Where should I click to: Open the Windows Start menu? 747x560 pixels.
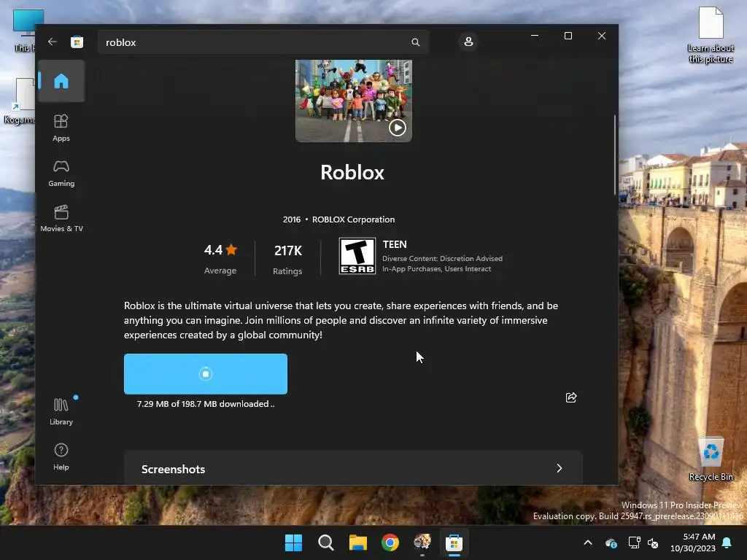tap(293, 542)
